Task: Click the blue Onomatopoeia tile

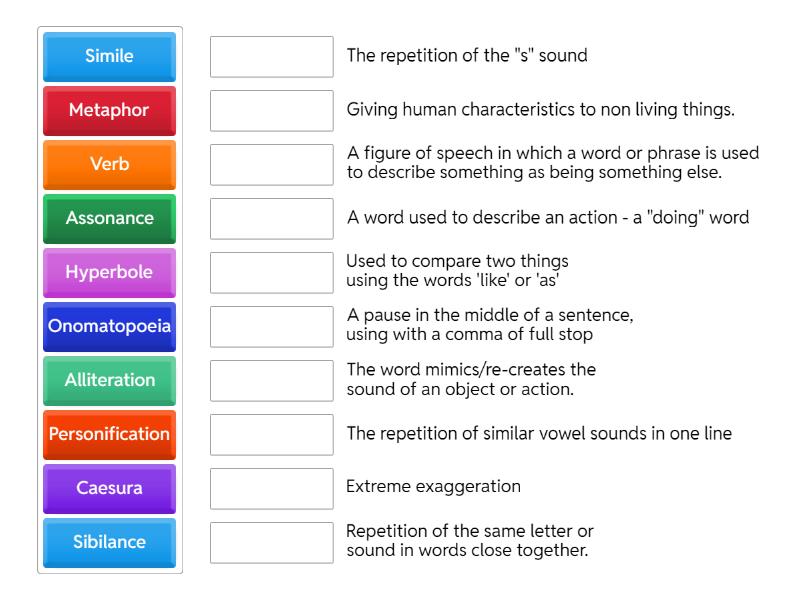Action: click(x=110, y=326)
